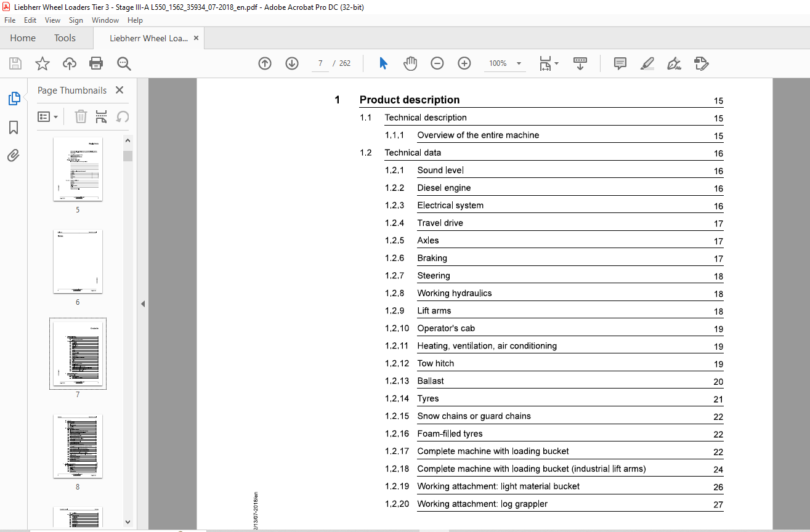Close the Page Thumbnails panel

(119, 90)
